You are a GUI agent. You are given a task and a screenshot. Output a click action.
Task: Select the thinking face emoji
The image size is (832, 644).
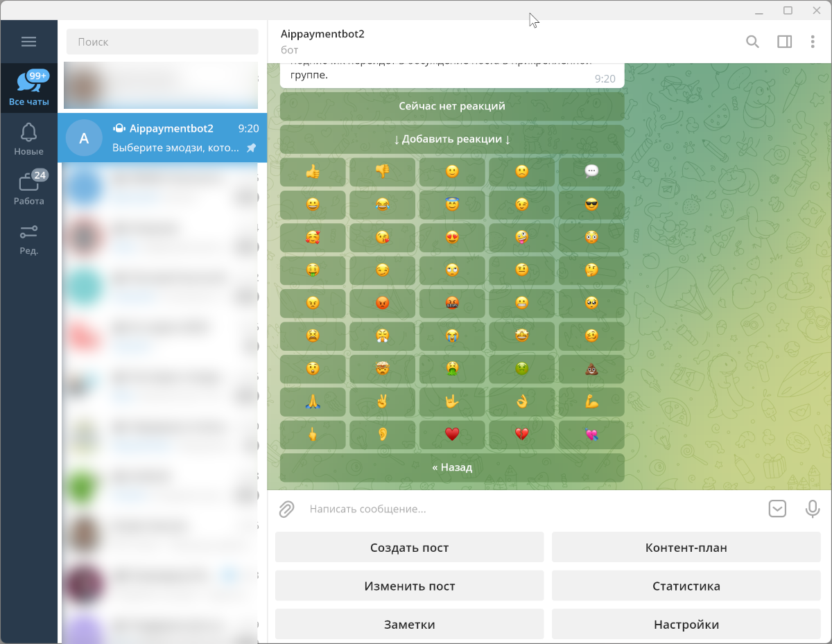(x=591, y=270)
